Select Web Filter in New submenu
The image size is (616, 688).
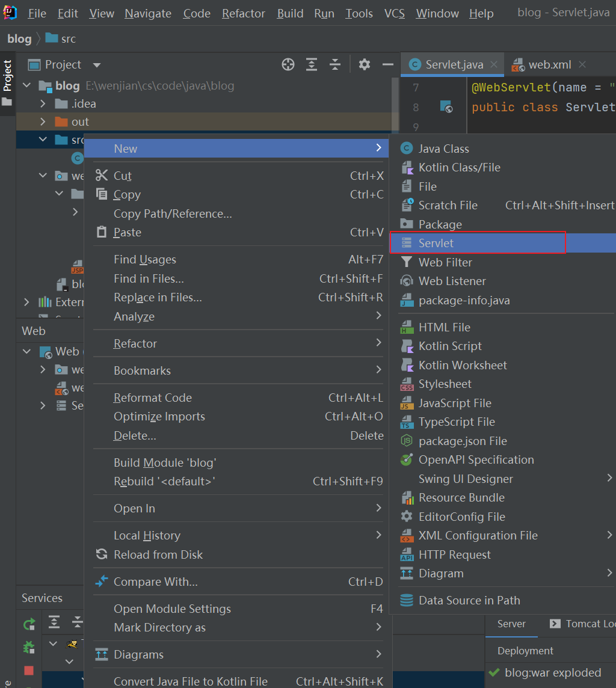[502, 262]
